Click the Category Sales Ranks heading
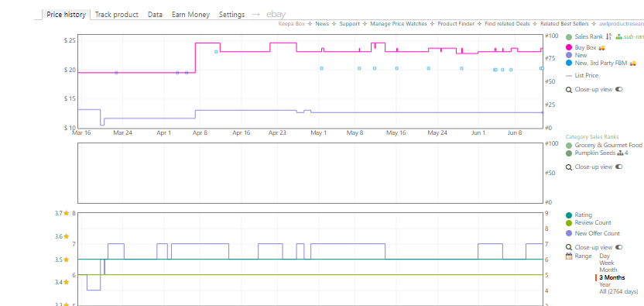Screen dimensions: 644x306 (x=592, y=137)
